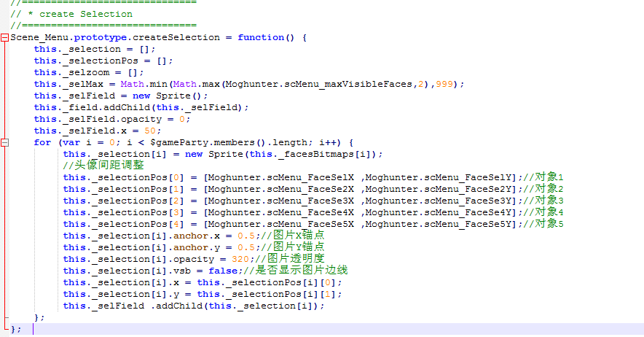
Task: Click the value 50 in _selField.x line
Action: click(150, 131)
